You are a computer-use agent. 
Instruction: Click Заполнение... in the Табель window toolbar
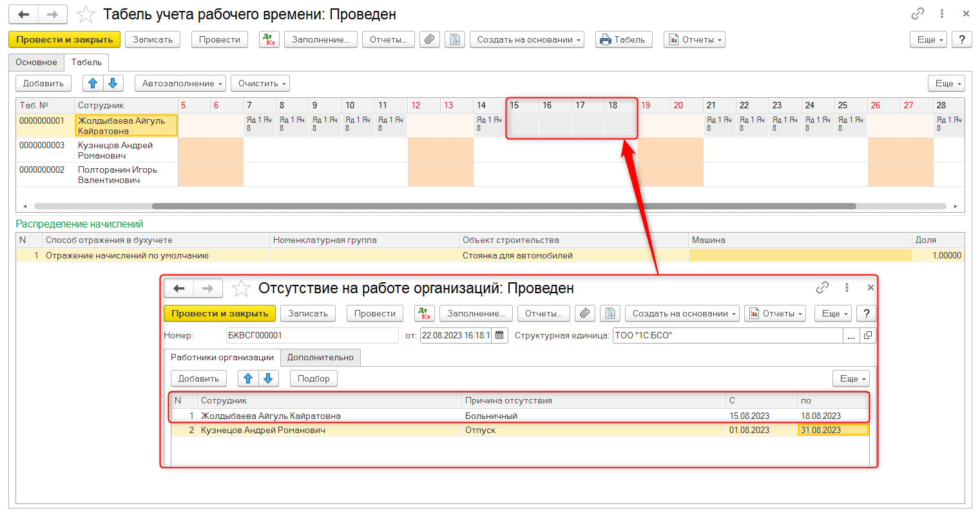[x=321, y=39]
